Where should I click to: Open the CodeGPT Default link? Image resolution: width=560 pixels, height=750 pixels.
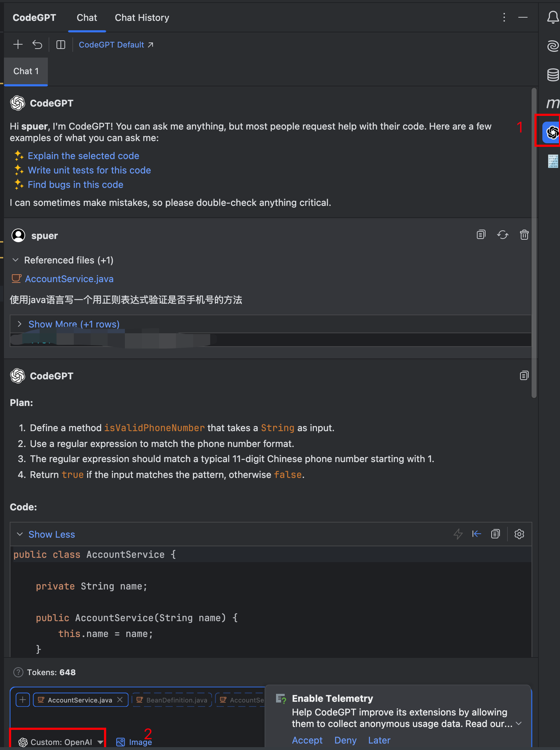(116, 45)
